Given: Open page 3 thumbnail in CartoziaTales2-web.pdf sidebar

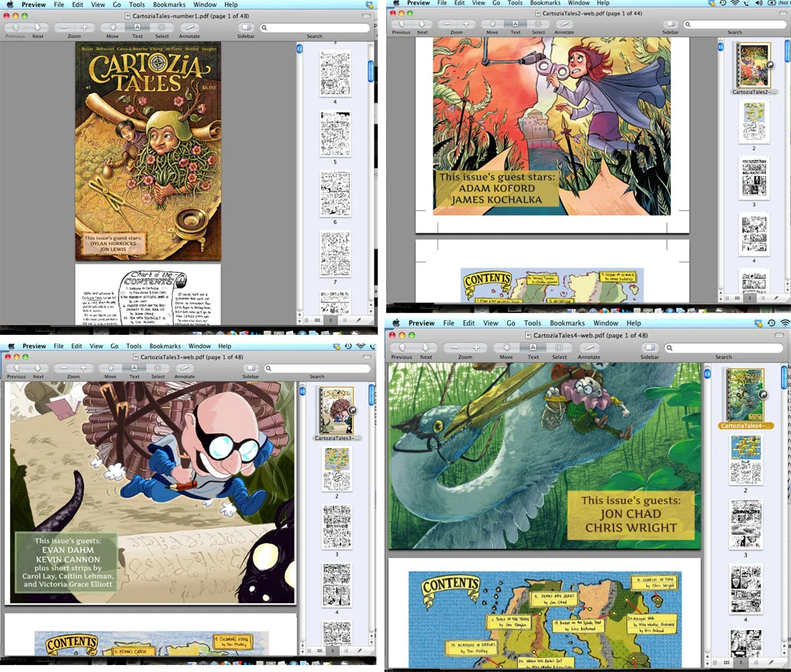Looking at the screenshot, I should click(755, 178).
